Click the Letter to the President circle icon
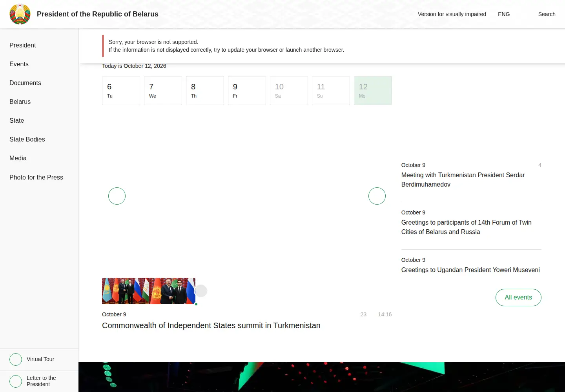 pos(16,381)
